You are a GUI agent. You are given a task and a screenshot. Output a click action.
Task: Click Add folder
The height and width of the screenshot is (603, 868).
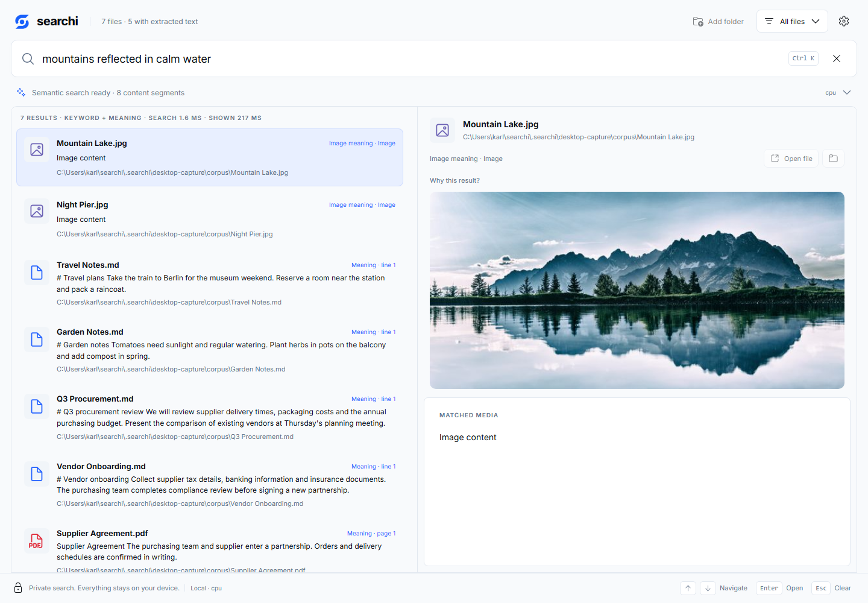coord(718,22)
